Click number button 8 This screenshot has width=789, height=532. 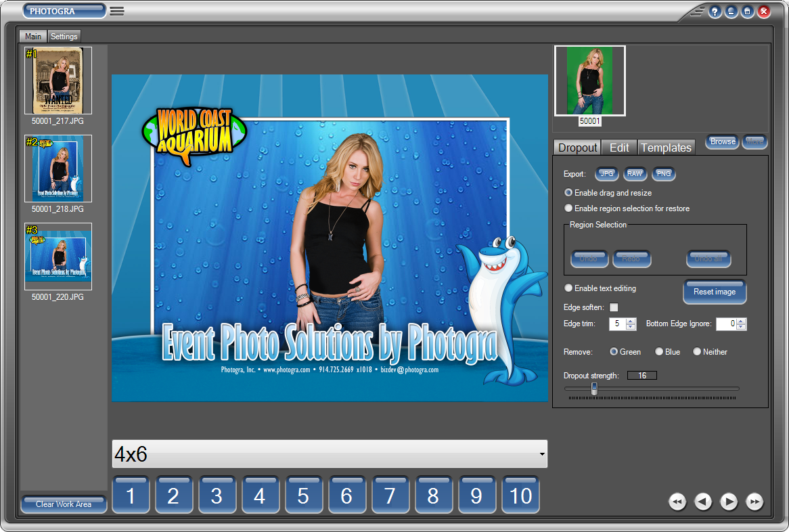click(433, 495)
